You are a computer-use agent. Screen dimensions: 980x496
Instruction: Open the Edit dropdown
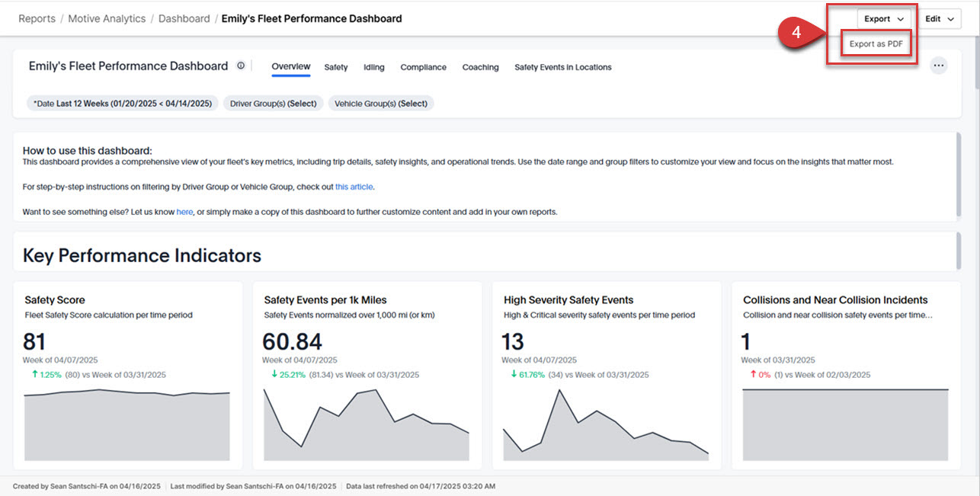pos(940,19)
